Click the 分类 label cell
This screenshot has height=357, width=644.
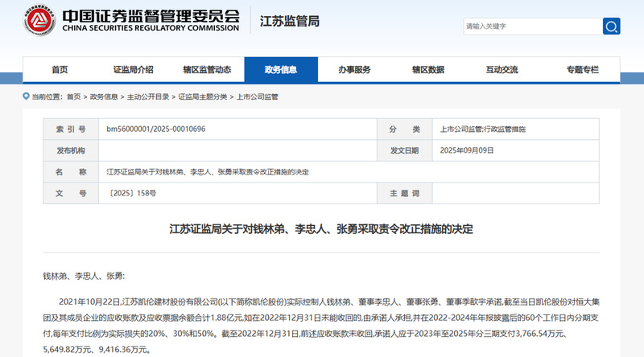pos(405,129)
